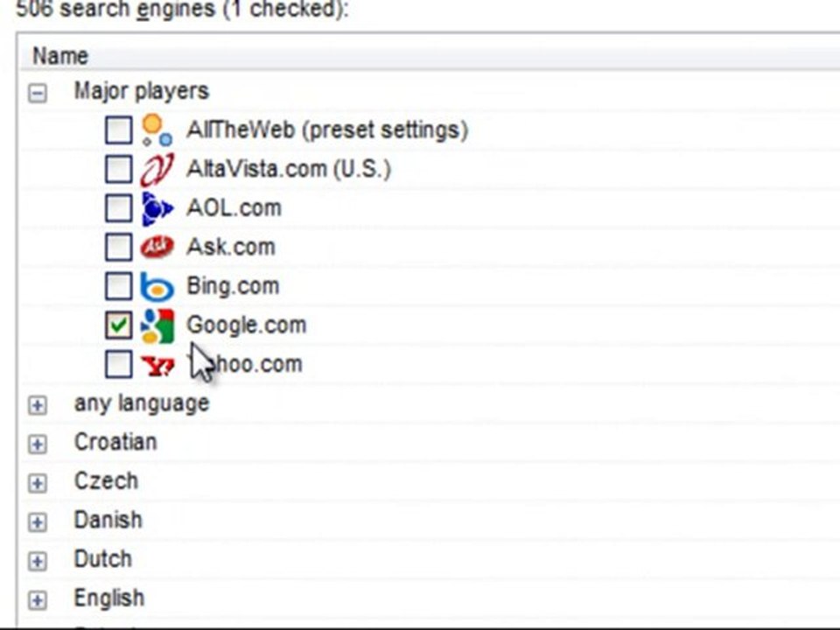Select the 'Czech' row label

[x=106, y=481]
